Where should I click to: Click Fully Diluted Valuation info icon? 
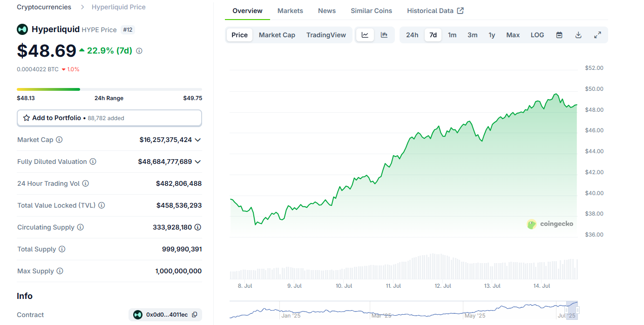(93, 162)
